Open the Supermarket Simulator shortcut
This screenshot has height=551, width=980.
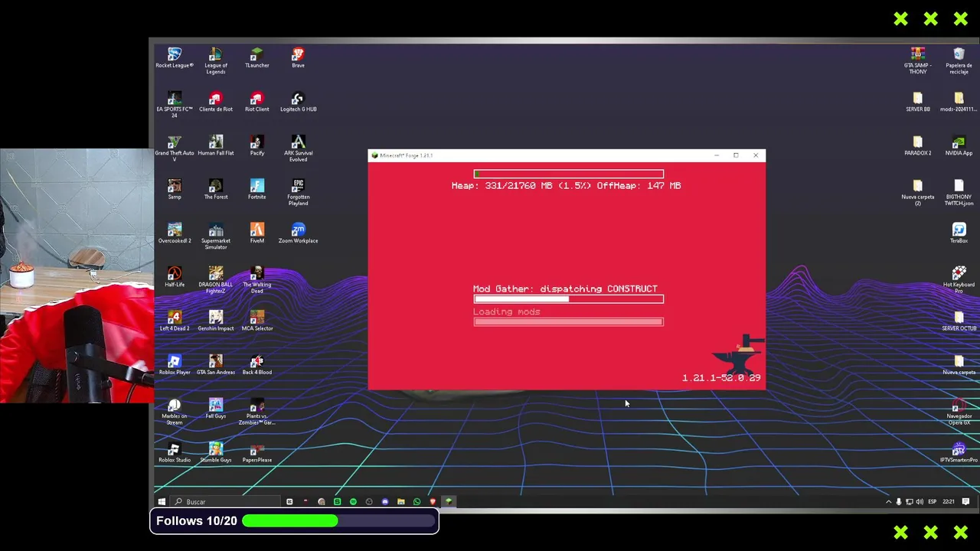216,236
